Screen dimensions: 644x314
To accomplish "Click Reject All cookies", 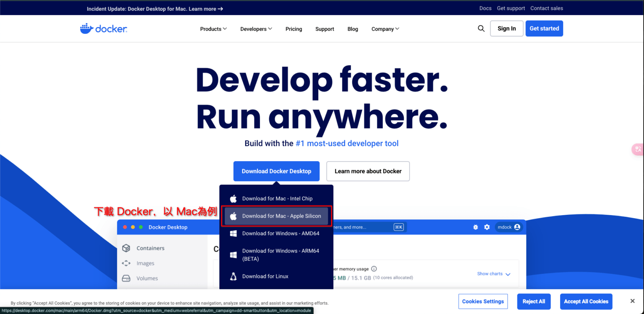I will pos(534,301).
